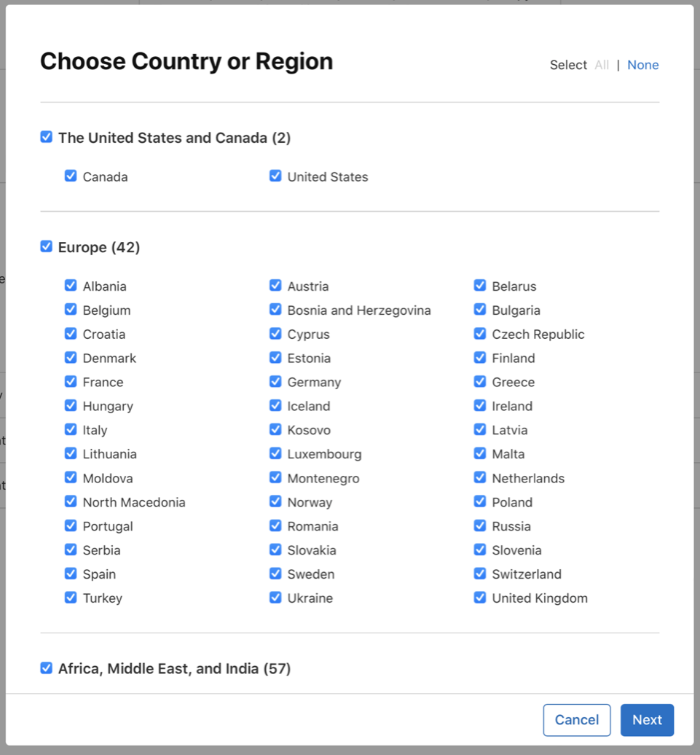Deselect Iceland from the Europe list

275,406
